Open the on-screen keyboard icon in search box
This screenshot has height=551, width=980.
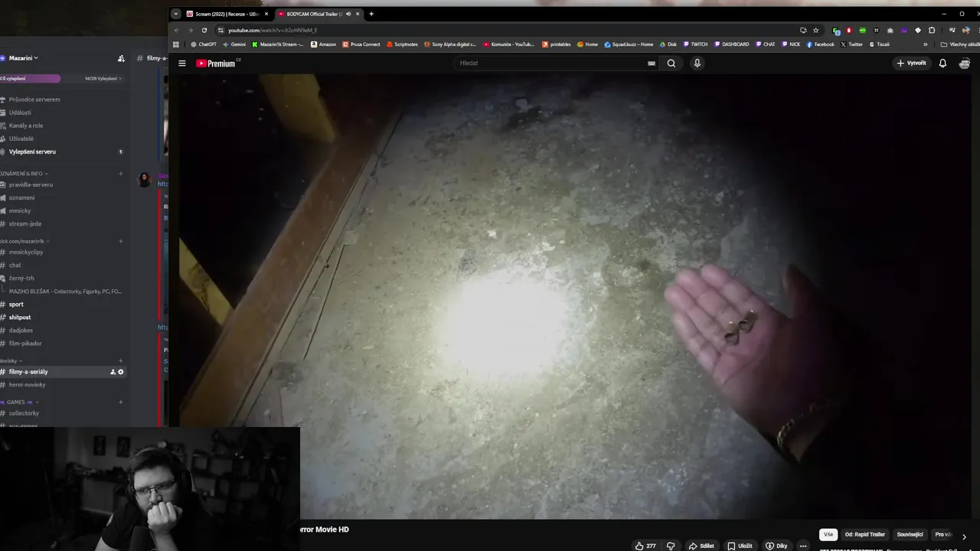(652, 64)
